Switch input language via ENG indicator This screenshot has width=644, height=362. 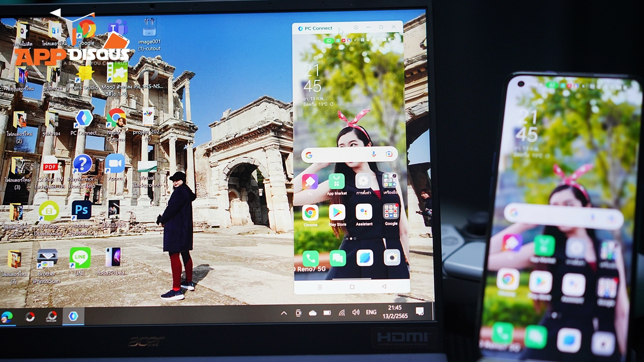[x=371, y=312]
